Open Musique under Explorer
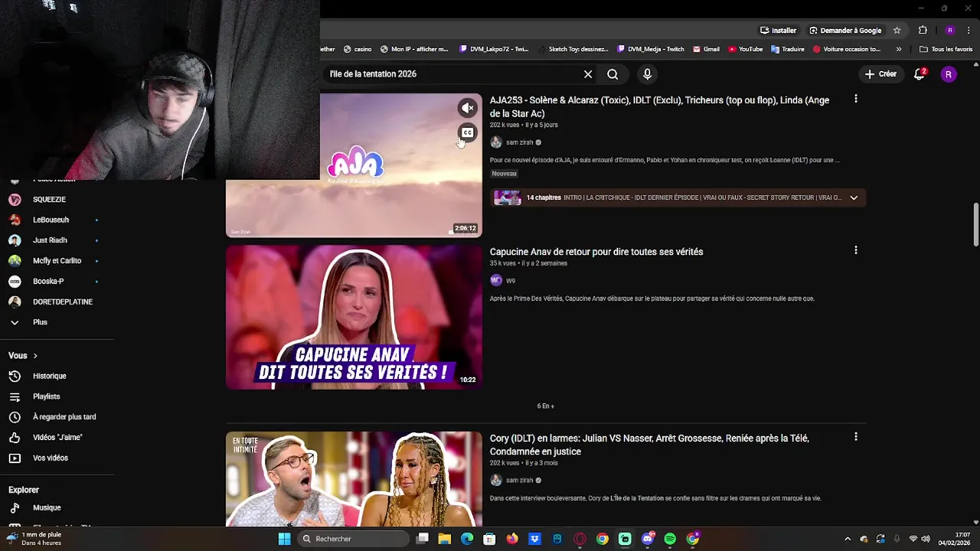 (47, 507)
